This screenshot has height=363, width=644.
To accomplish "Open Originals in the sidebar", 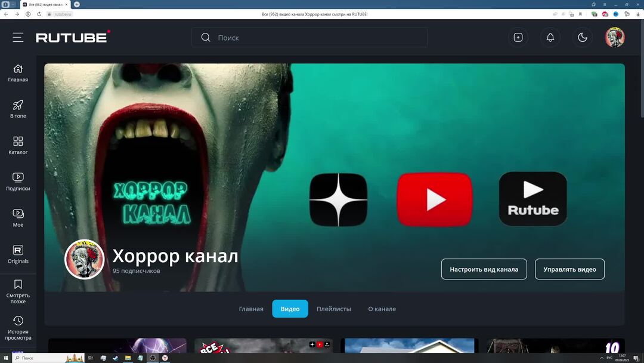I will [x=18, y=254].
